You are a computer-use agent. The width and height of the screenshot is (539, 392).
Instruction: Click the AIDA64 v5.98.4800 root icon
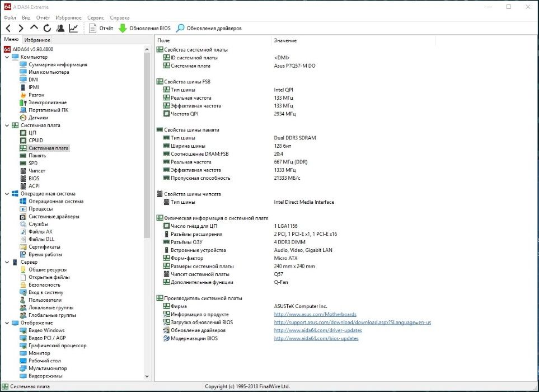coord(7,49)
